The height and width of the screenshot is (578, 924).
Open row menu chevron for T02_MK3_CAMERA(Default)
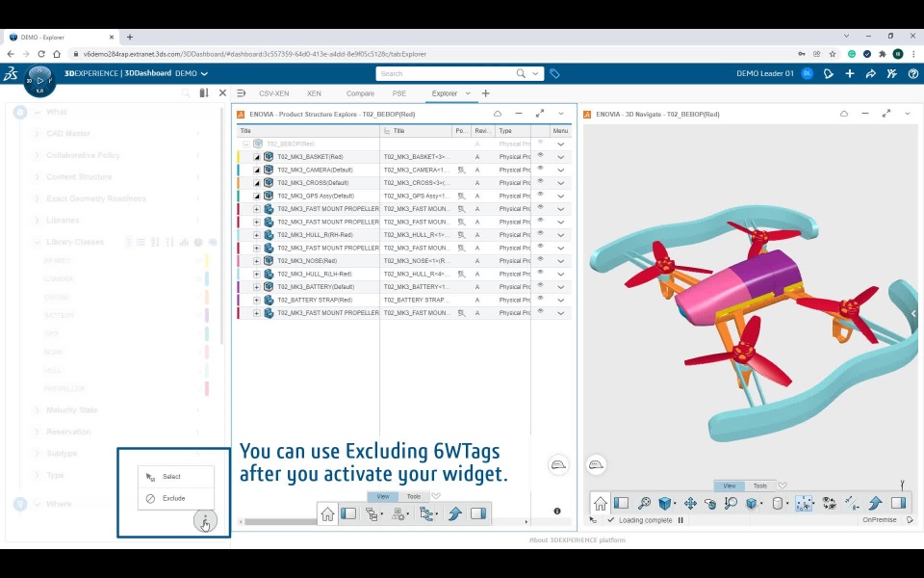[x=560, y=170]
